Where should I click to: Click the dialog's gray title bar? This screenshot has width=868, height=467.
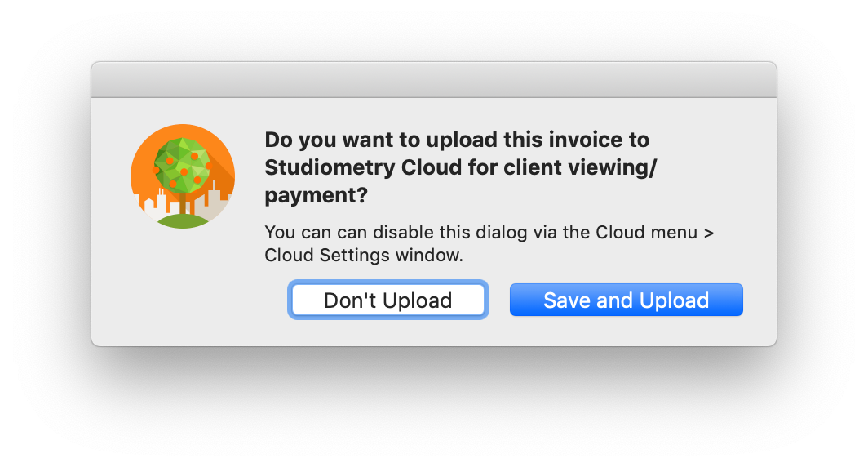[434, 80]
